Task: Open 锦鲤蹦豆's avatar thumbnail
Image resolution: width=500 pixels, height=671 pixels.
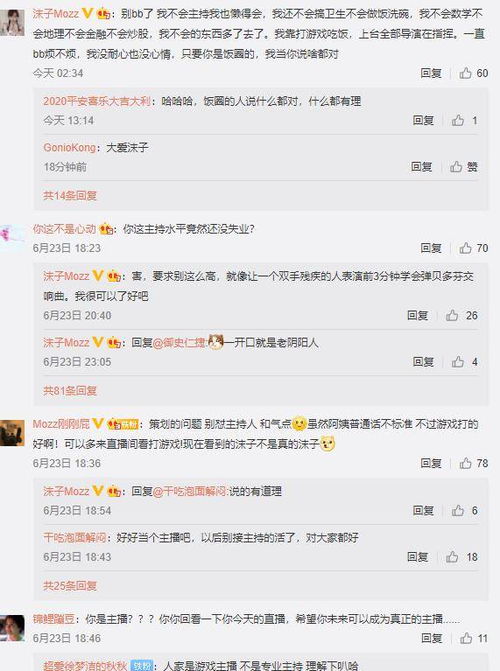Action: point(12,628)
